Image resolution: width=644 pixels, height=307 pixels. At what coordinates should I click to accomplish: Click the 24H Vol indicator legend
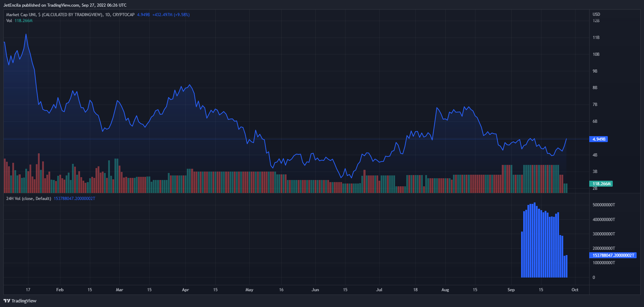pyautogui.click(x=51, y=199)
